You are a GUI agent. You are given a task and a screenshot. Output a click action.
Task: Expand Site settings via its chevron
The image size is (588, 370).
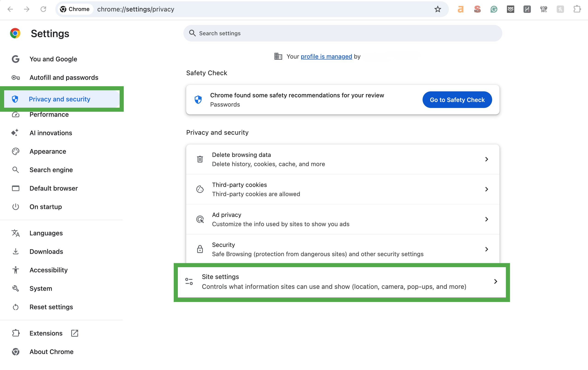tap(495, 281)
